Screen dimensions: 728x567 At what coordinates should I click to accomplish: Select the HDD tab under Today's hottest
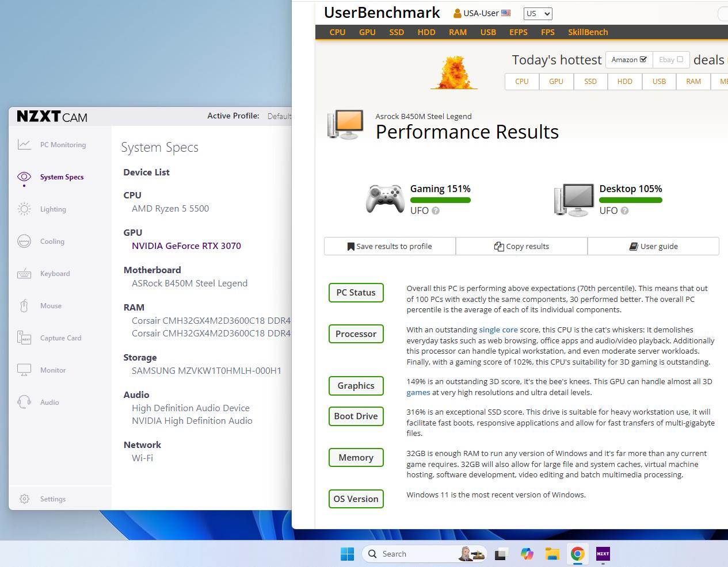click(x=625, y=82)
